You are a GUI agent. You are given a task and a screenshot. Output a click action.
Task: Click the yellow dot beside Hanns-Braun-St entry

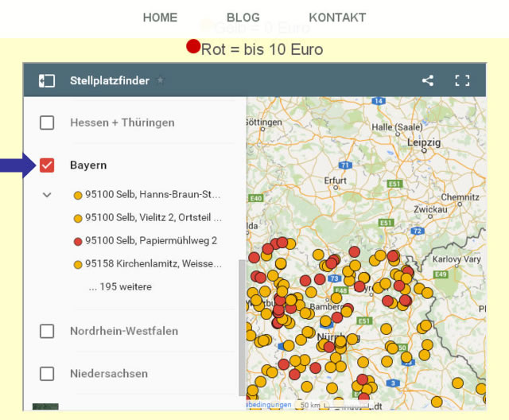[78, 196]
